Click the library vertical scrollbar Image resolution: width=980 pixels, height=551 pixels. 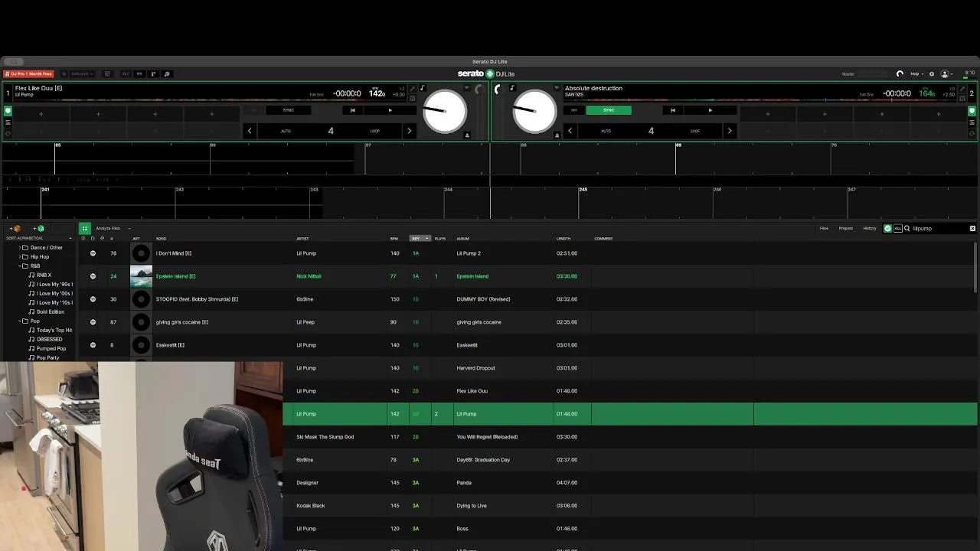click(x=975, y=268)
